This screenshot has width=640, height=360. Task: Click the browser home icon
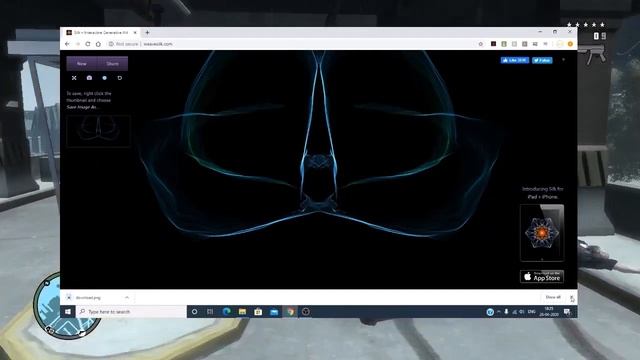(98, 44)
